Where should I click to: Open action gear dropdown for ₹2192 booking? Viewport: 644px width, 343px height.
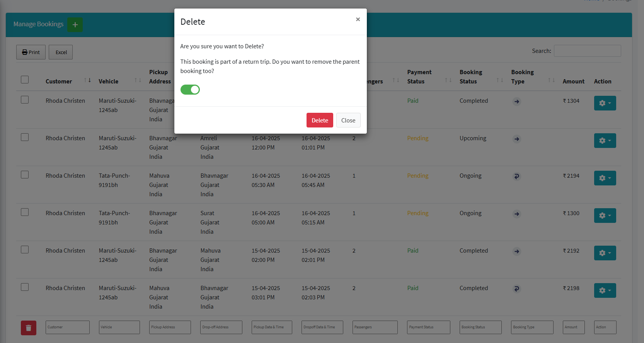point(605,253)
